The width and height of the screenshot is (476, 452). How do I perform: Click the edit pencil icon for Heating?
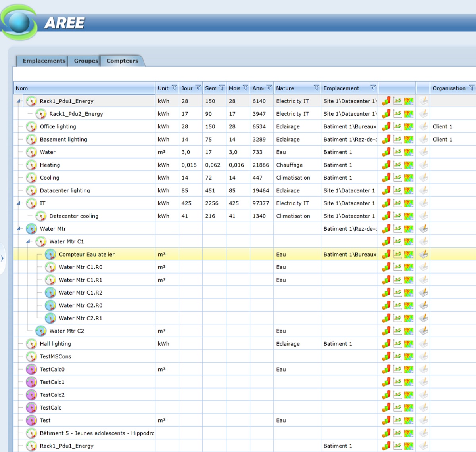point(424,165)
